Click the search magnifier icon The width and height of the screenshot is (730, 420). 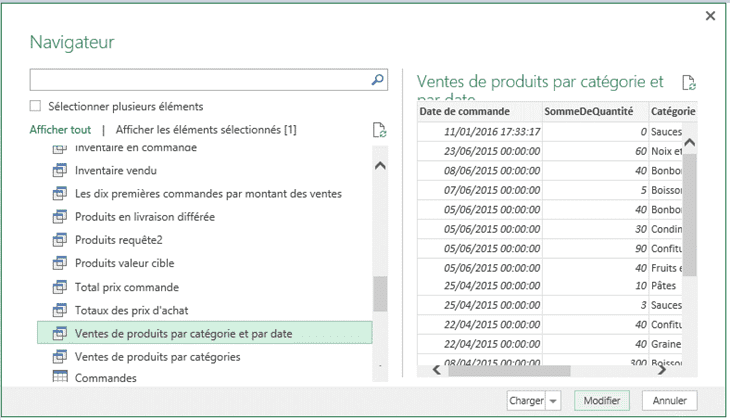[378, 80]
